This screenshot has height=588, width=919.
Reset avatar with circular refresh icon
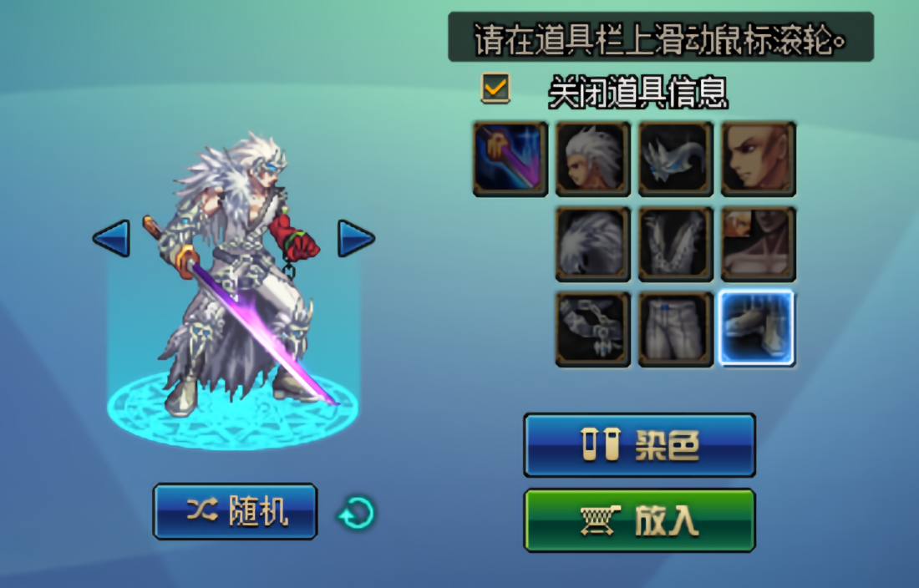[x=357, y=513]
